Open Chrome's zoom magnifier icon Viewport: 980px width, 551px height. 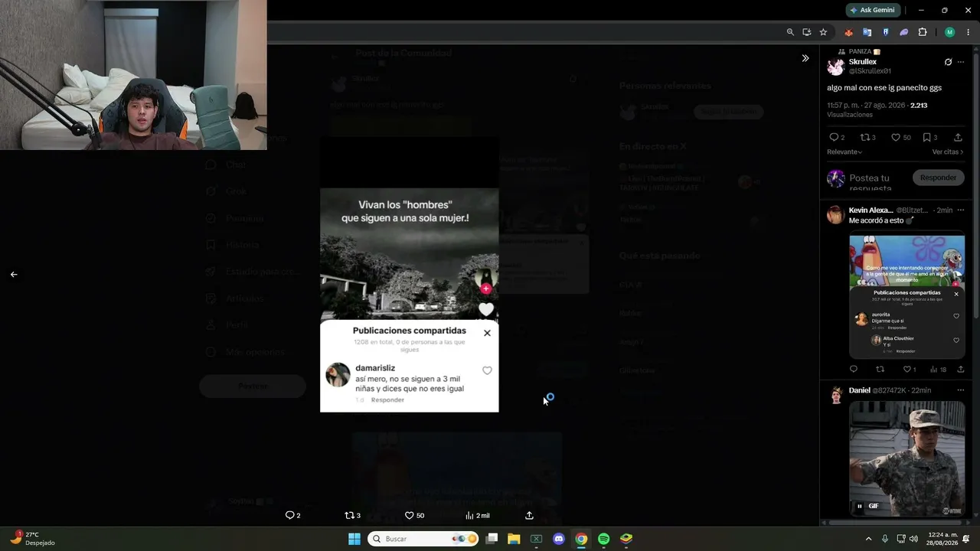tap(790, 32)
